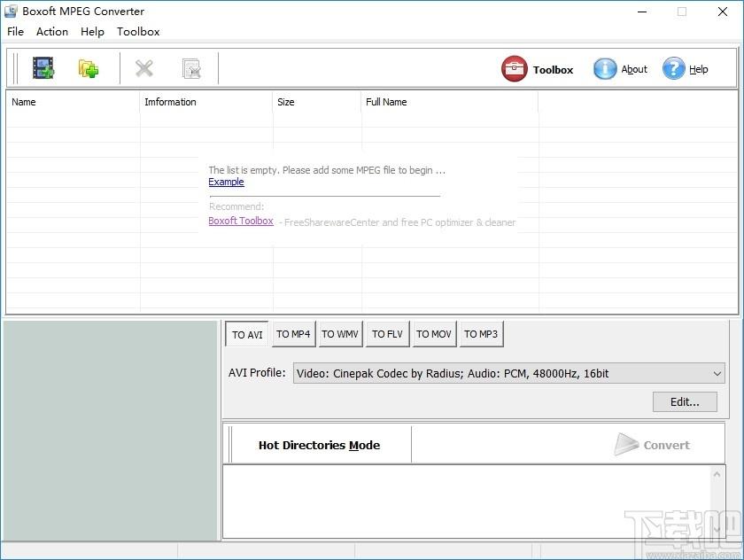The height and width of the screenshot is (560, 744).
Task: Open the Toolbox menu
Action: click(138, 31)
